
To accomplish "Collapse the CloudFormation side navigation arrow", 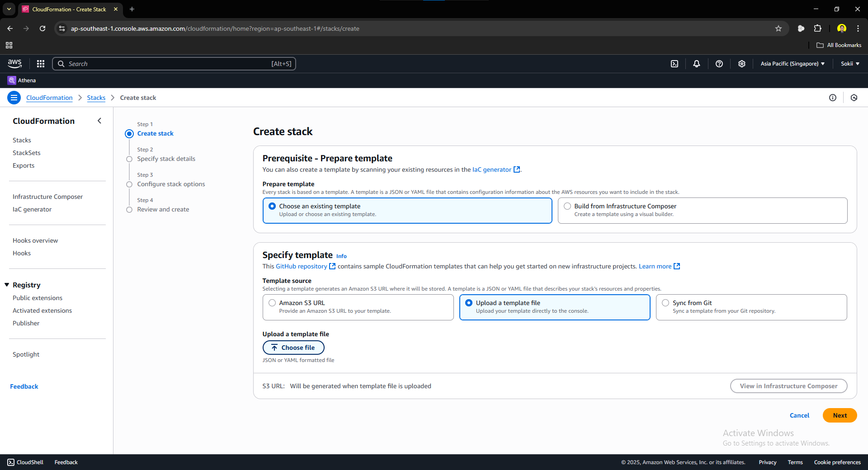I will tap(99, 121).
